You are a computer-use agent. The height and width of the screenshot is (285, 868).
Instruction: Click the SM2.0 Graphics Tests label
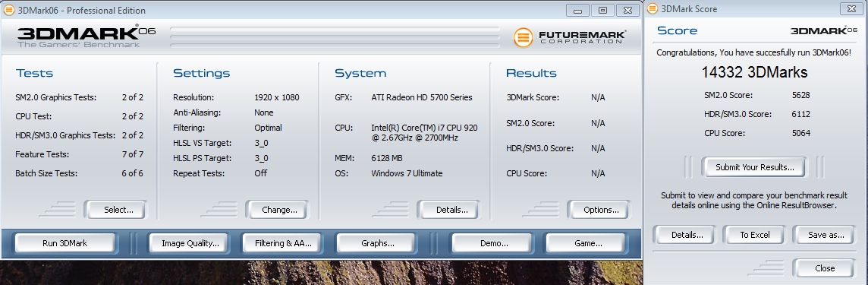(56, 97)
